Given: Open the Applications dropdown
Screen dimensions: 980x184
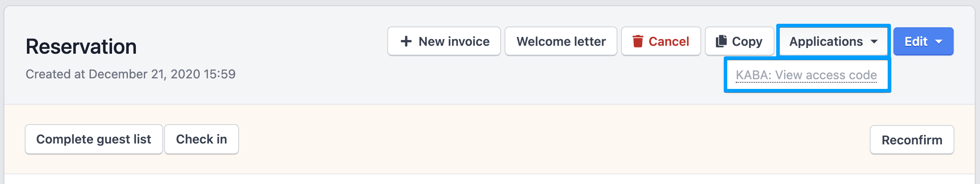Looking at the screenshot, I should tap(833, 41).
